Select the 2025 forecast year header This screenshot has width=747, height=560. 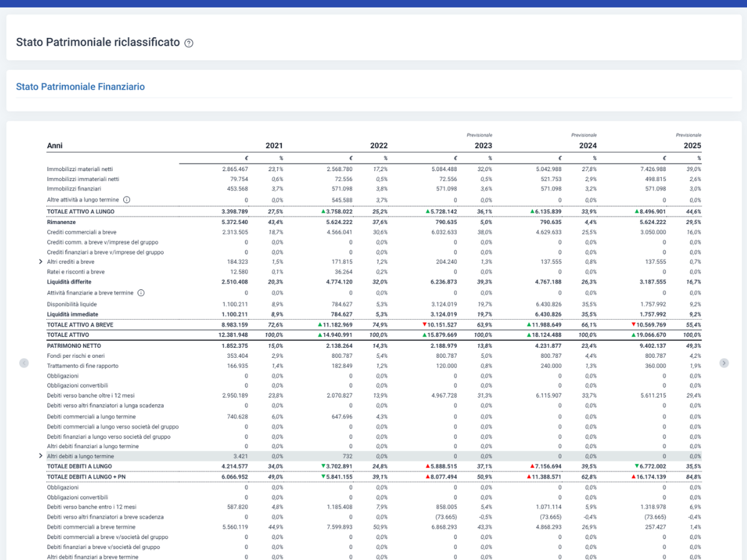tap(692, 146)
